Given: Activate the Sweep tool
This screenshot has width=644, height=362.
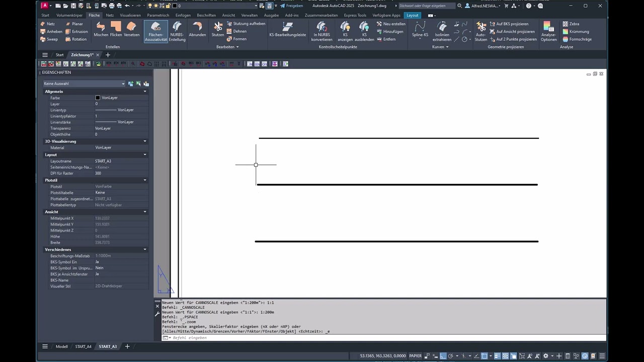Looking at the screenshot, I should 49,39.
